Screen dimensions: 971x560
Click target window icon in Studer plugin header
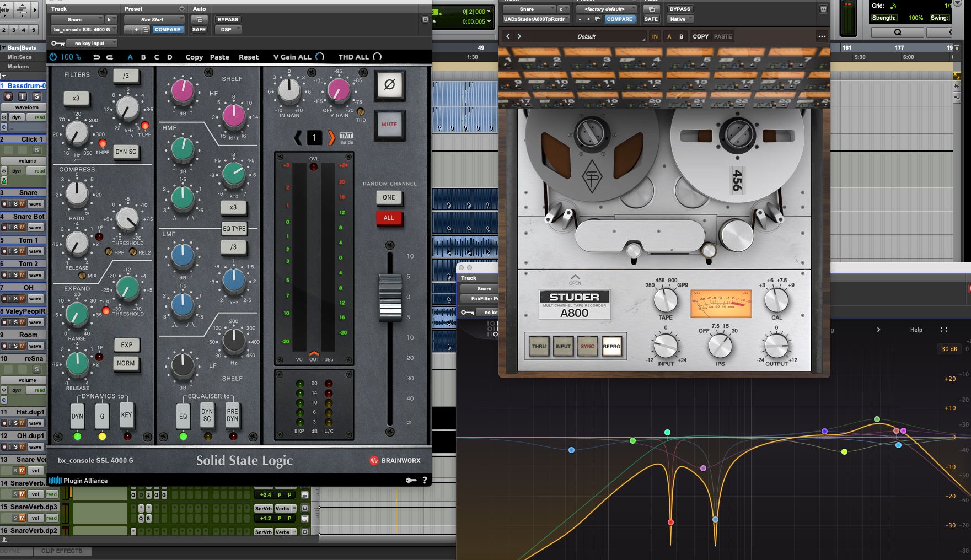click(823, 9)
